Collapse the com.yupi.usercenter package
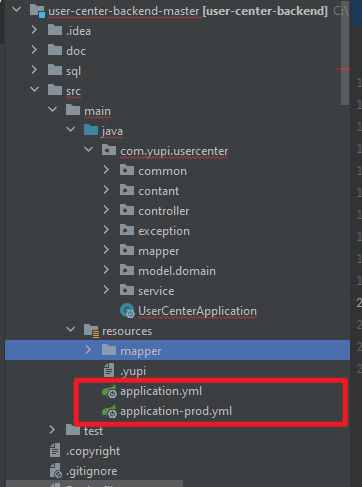 pos(88,149)
